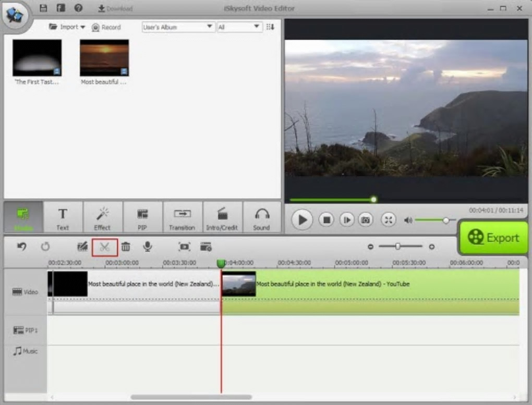The image size is (532, 405).
Task: Click the save project icon
Action: [43, 8]
